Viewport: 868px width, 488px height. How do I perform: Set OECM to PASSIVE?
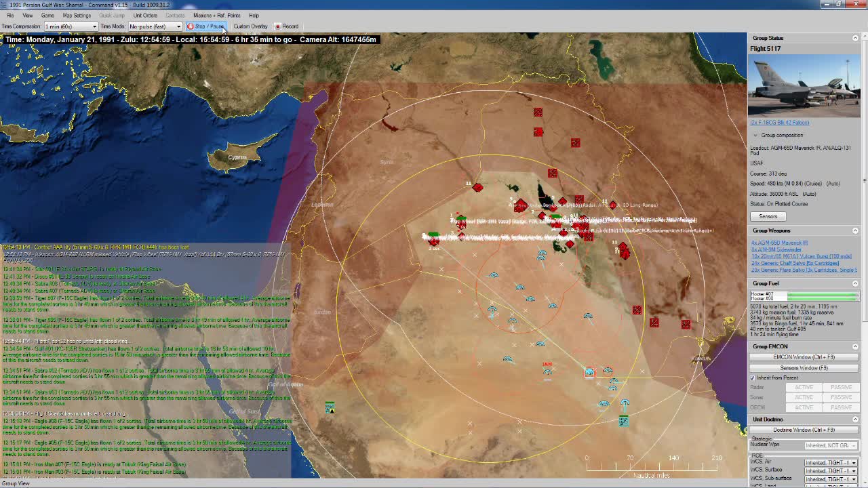[840, 407]
